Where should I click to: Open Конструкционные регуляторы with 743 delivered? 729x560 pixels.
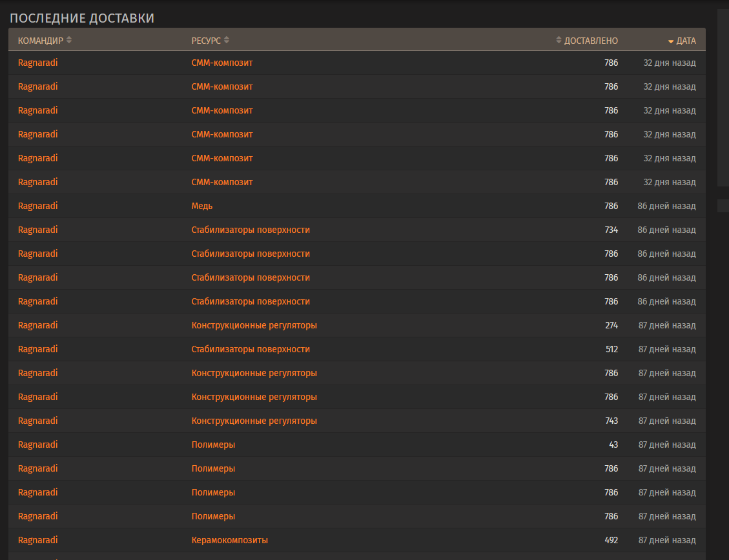254,421
